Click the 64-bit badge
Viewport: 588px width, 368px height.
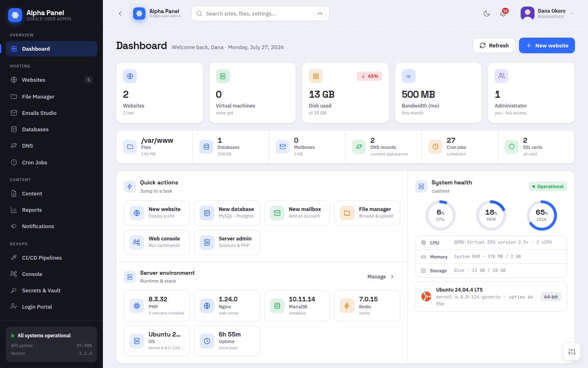[x=551, y=297]
